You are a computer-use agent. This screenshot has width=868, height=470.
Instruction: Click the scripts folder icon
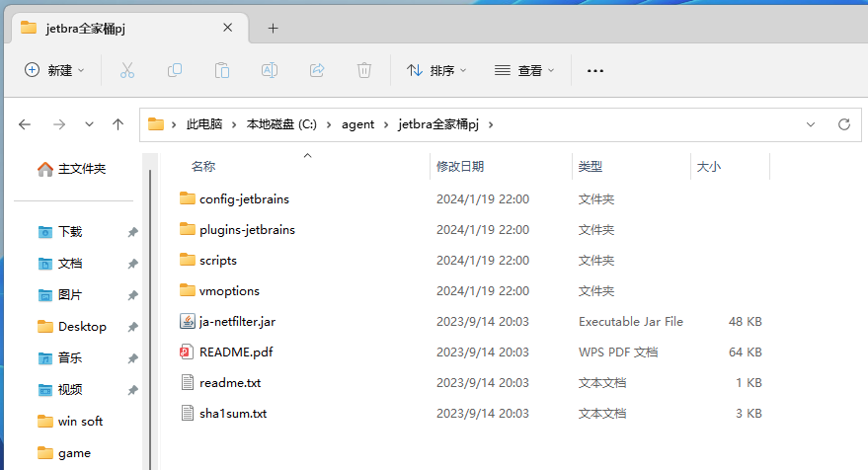click(188, 260)
